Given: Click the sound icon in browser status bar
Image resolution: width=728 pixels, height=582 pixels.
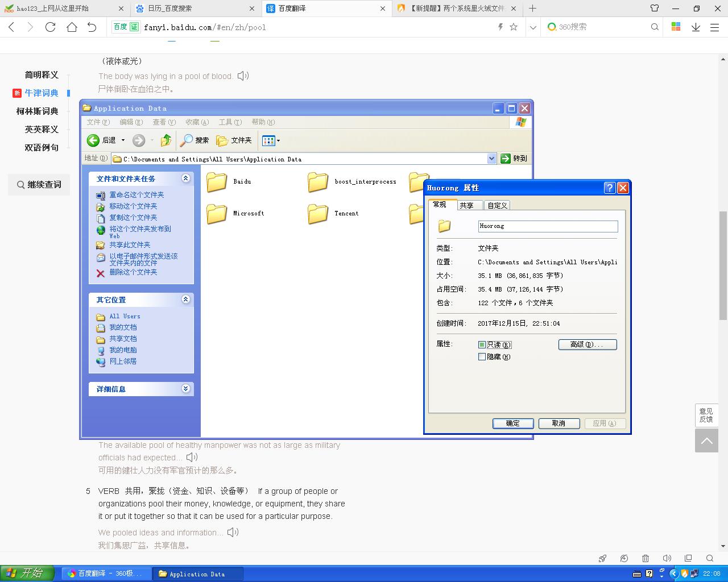Looking at the screenshot, I should click(x=667, y=558).
